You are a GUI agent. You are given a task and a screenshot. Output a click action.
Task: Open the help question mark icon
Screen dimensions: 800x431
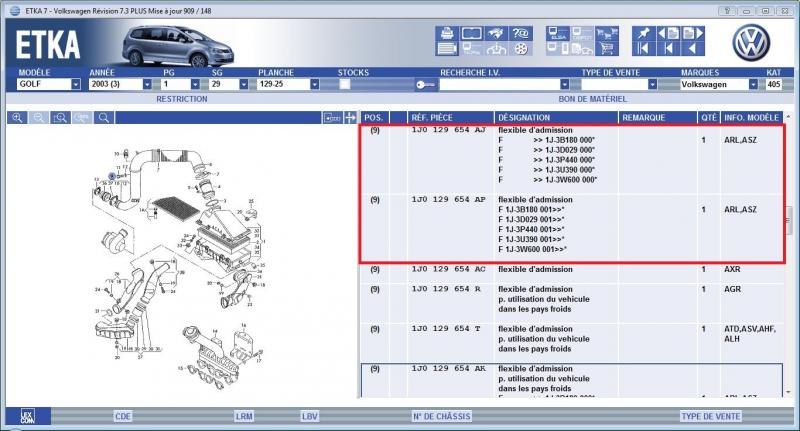click(520, 34)
